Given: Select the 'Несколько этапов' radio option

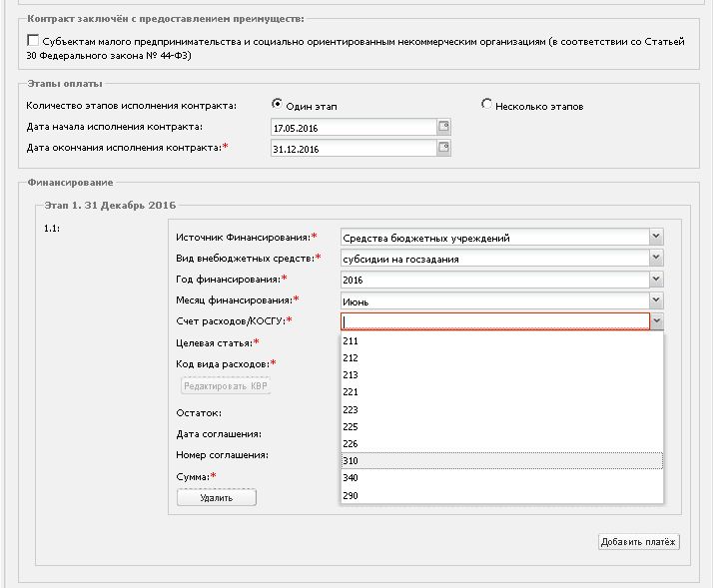Looking at the screenshot, I should 486,104.
